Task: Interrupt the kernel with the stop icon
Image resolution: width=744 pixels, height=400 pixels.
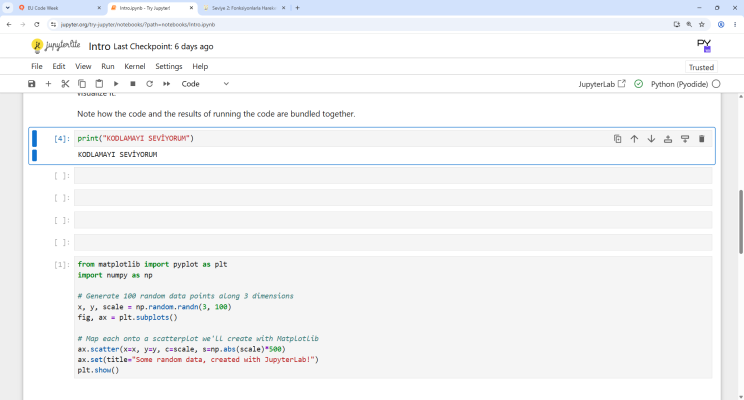Action: tap(133, 84)
